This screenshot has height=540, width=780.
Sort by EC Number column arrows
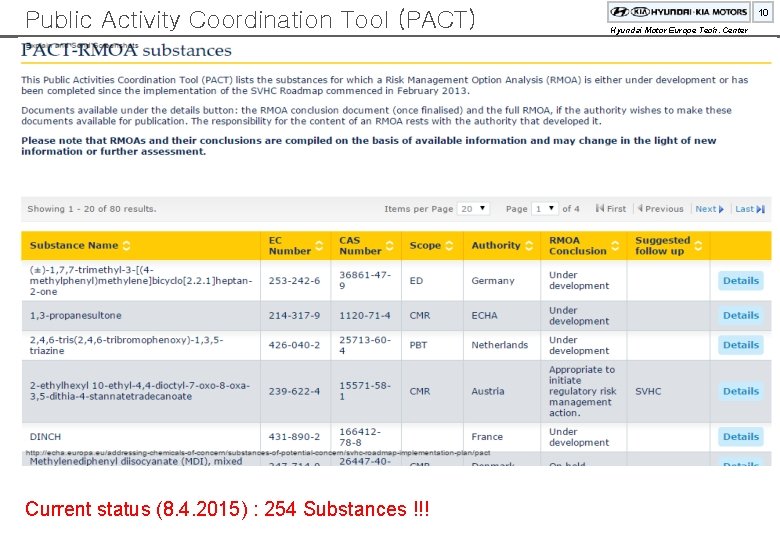pyautogui.click(x=319, y=246)
